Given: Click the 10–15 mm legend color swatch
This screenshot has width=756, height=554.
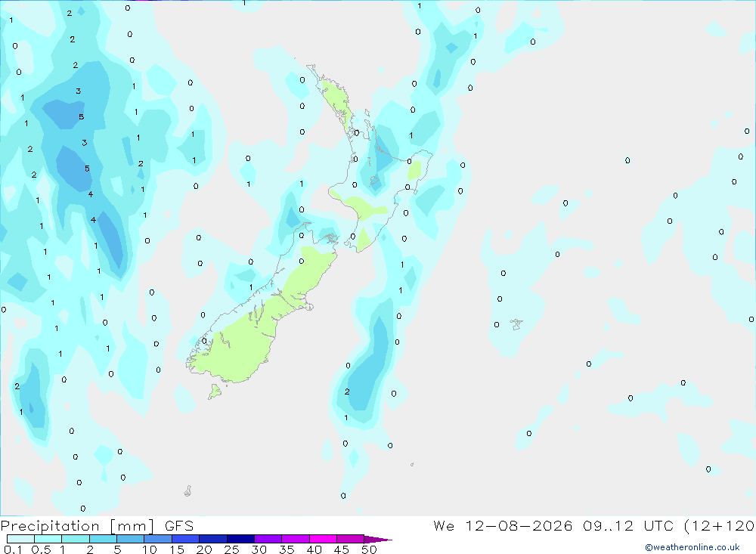Looking at the screenshot, I should pos(158,539).
